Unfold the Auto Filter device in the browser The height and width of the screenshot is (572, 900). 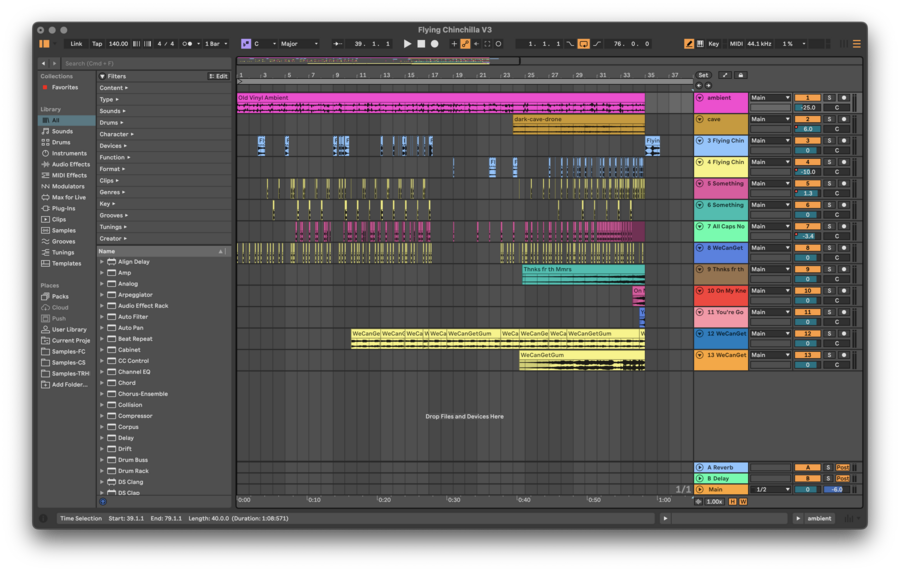pos(102,317)
